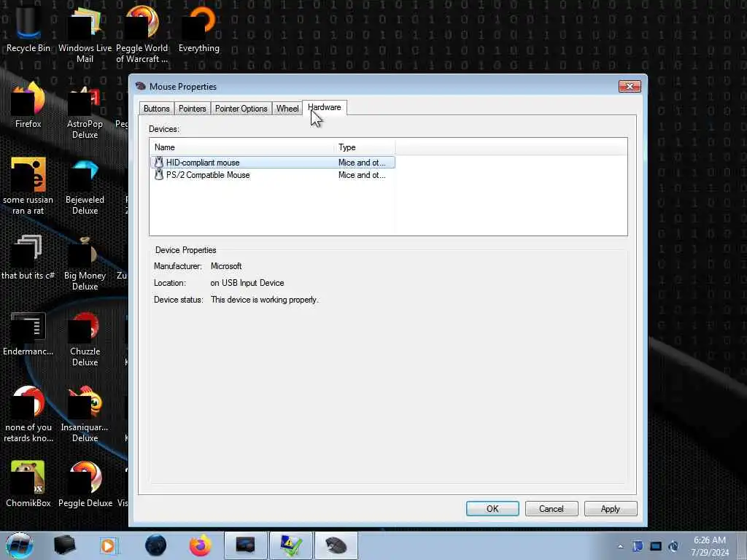
Task: Open the Big Money Deluxe desktop icon
Action: pyautogui.click(x=85, y=262)
